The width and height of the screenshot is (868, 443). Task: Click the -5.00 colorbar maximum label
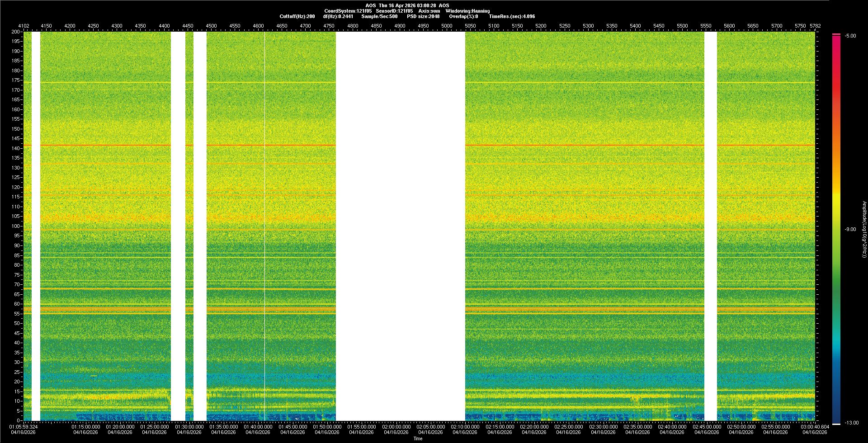coord(850,36)
